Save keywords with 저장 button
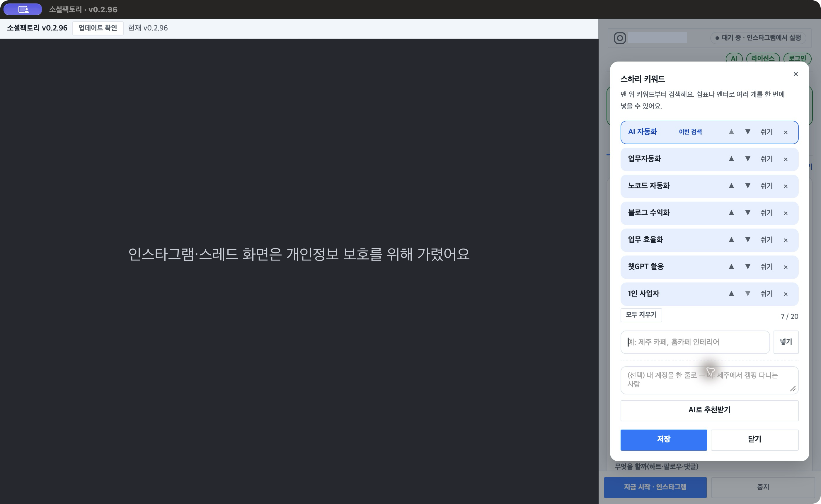This screenshot has width=821, height=504. point(664,440)
